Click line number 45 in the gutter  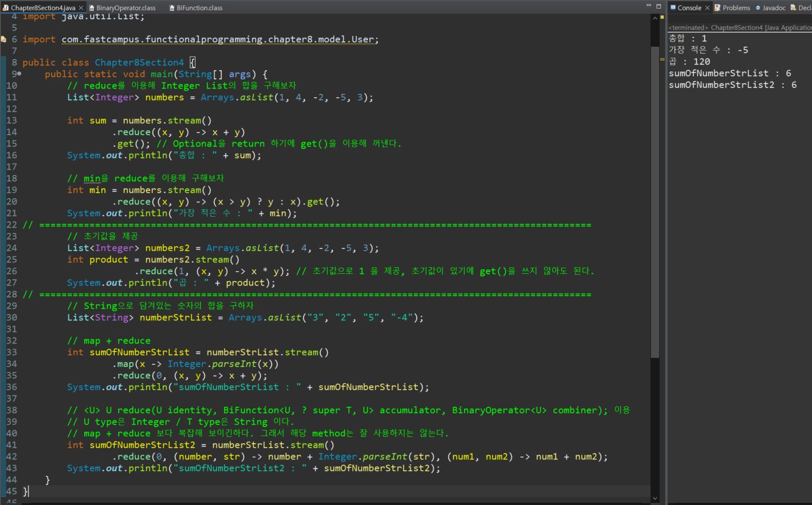11,491
